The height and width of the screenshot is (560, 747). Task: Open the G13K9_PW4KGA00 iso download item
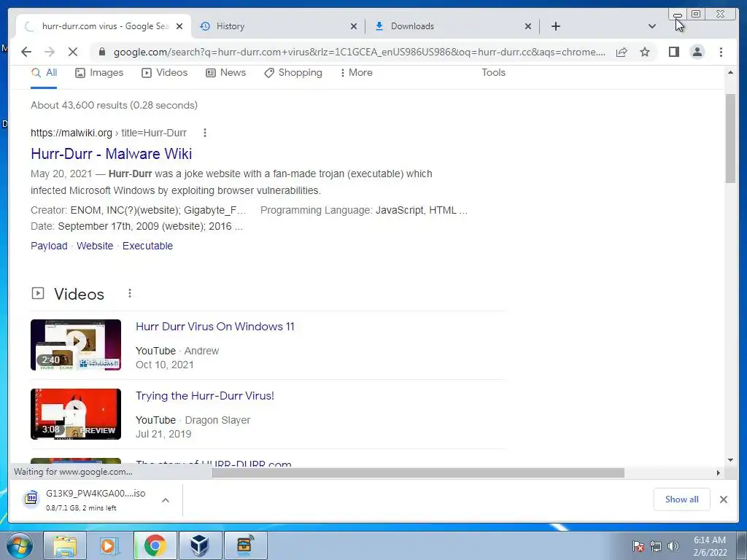coord(87,500)
